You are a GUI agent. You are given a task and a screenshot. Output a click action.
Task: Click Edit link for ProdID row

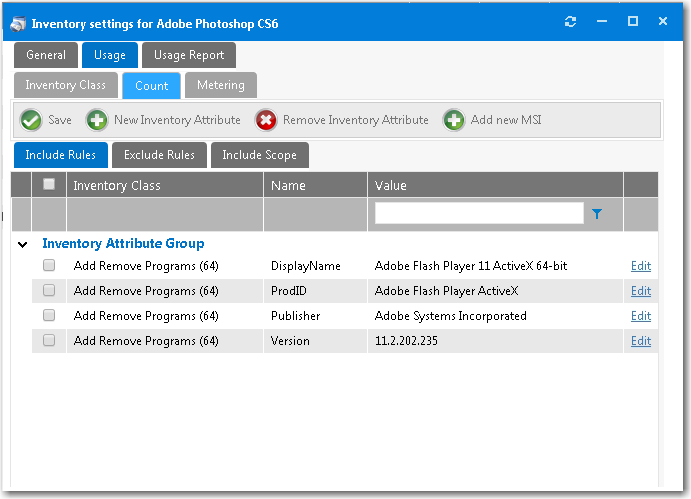pyautogui.click(x=640, y=291)
